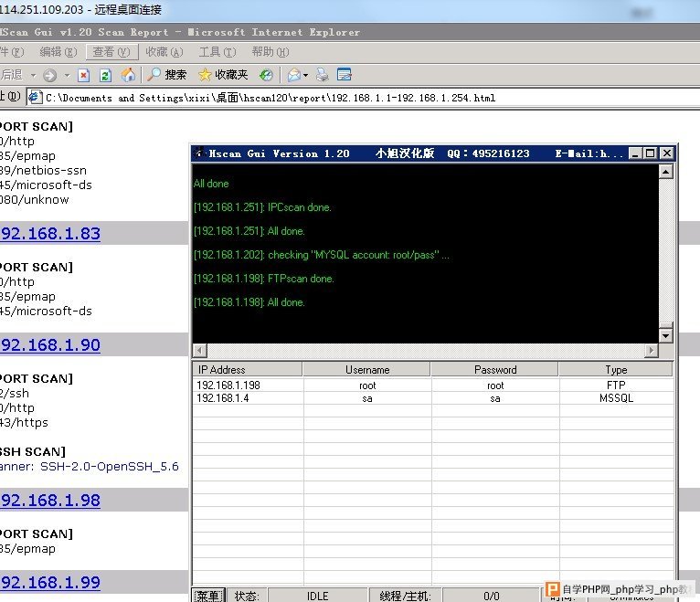The height and width of the screenshot is (602, 700).
Task: Click the 菜单 button in Hscan
Action: pyautogui.click(x=208, y=596)
